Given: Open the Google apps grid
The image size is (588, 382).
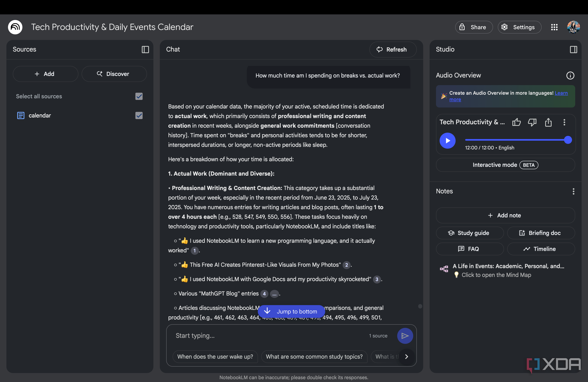Looking at the screenshot, I should point(554,27).
